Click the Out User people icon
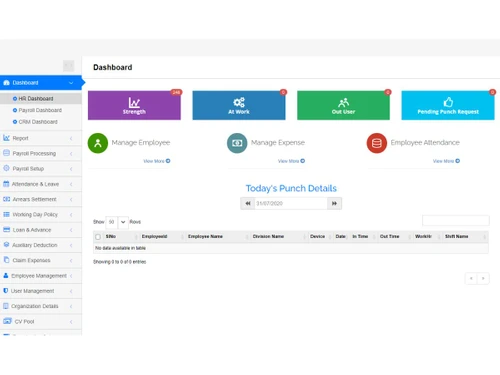This screenshot has width=500, height=375. (x=343, y=102)
